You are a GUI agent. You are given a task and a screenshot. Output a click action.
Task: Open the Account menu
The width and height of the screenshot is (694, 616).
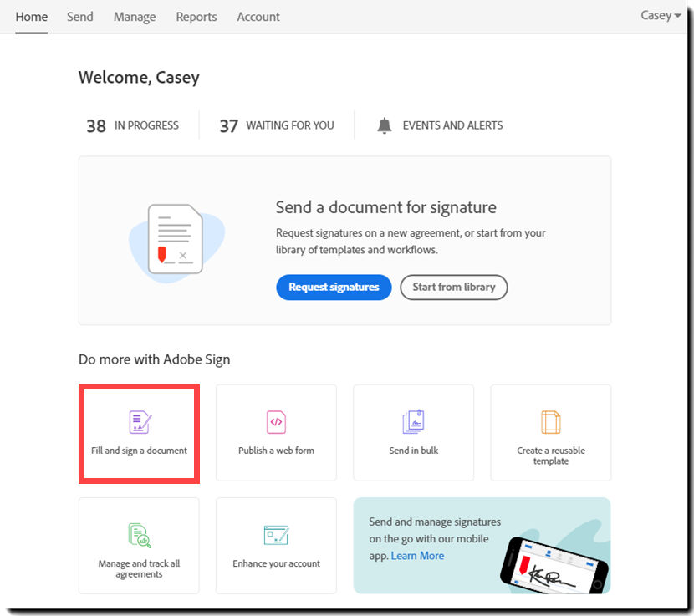point(258,17)
